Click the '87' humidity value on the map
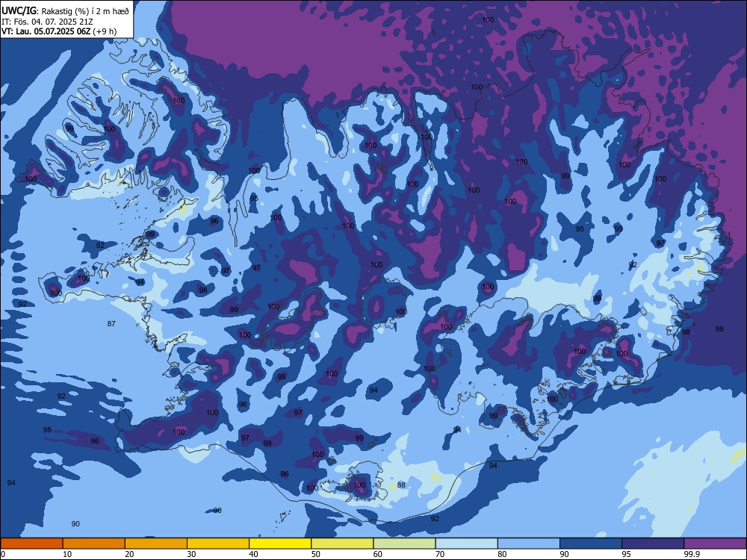Viewport: 747px width, 560px height. tap(111, 324)
